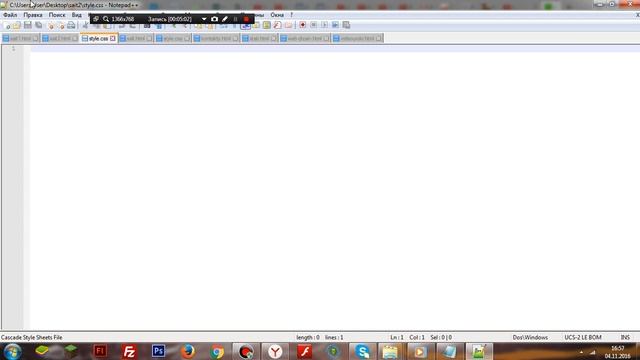
Task: Open Yandex Browser from the taskbar
Action: [276, 351]
